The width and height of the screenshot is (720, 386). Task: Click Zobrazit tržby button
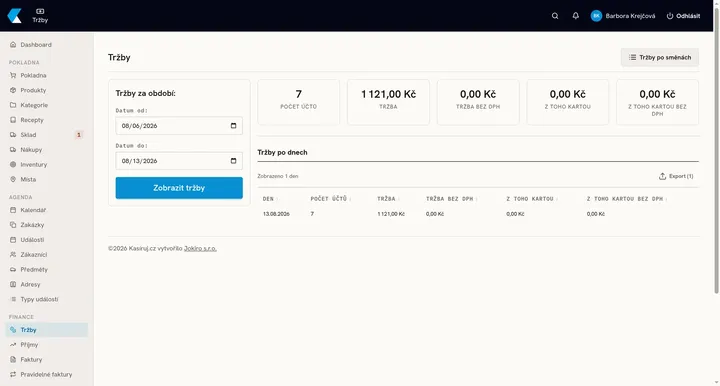tap(179, 188)
